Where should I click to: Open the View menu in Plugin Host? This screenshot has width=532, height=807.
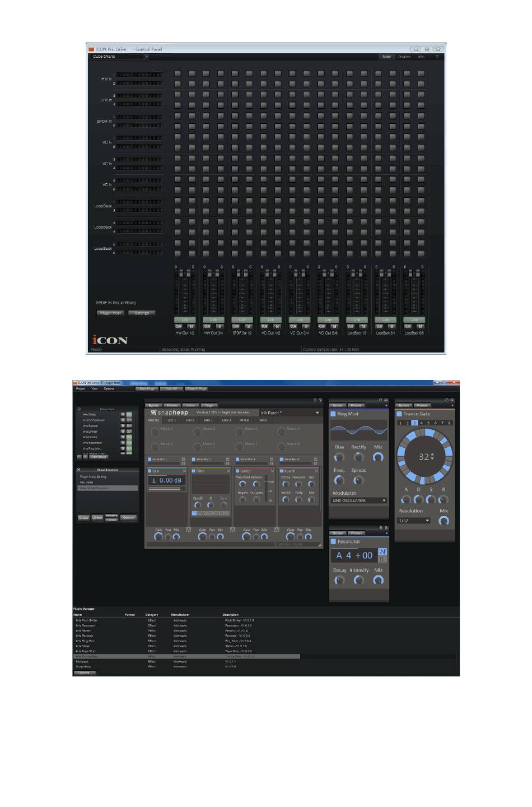(95, 388)
